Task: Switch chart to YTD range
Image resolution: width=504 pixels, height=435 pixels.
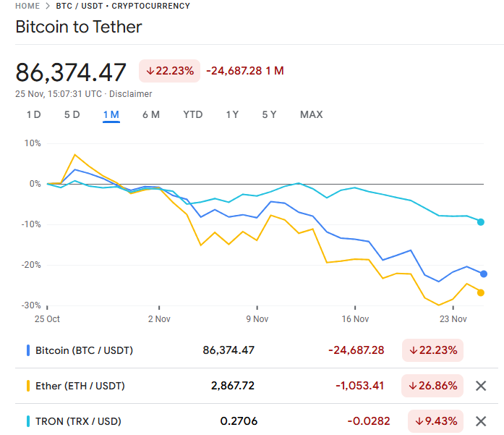Action: tap(193, 114)
